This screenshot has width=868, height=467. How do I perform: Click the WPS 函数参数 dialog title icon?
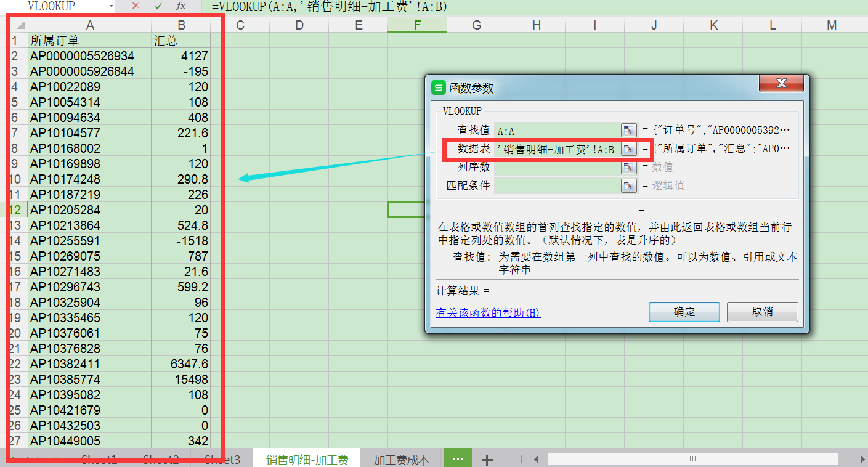[438, 87]
